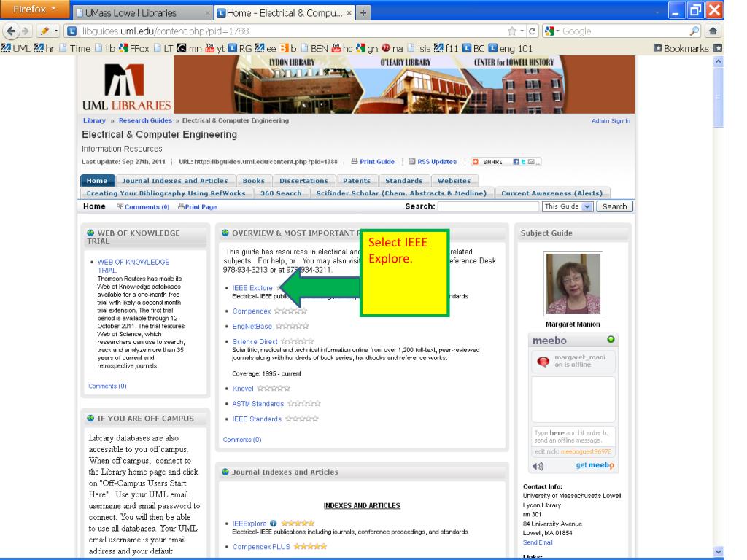Open the Websites tab
Image resolution: width=747 pixels, height=560 pixels.
pyautogui.click(x=454, y=181)
